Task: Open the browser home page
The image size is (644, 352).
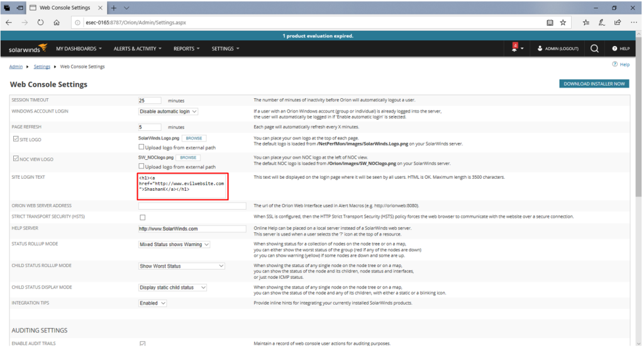Action: click(x=57, y=23)
